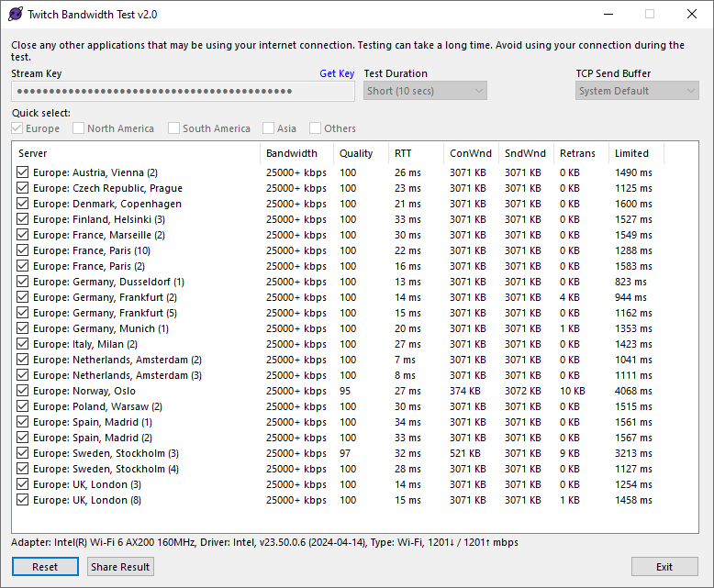Open the Test Duration dropdown
This screenshot has width=714, height=588.
point(425,91)
